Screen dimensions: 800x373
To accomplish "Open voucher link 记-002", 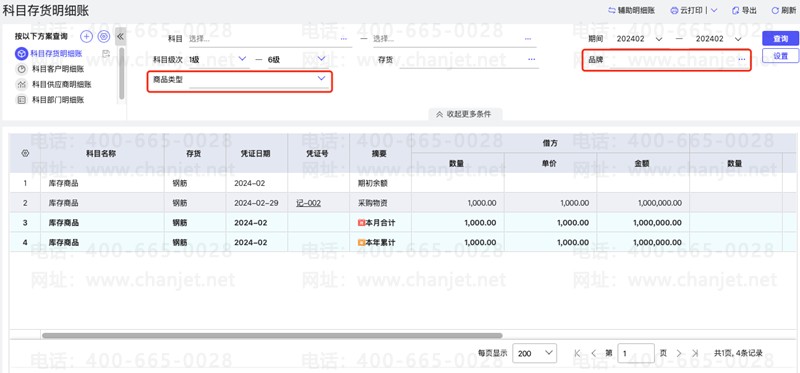I will [x=308, y=203].
